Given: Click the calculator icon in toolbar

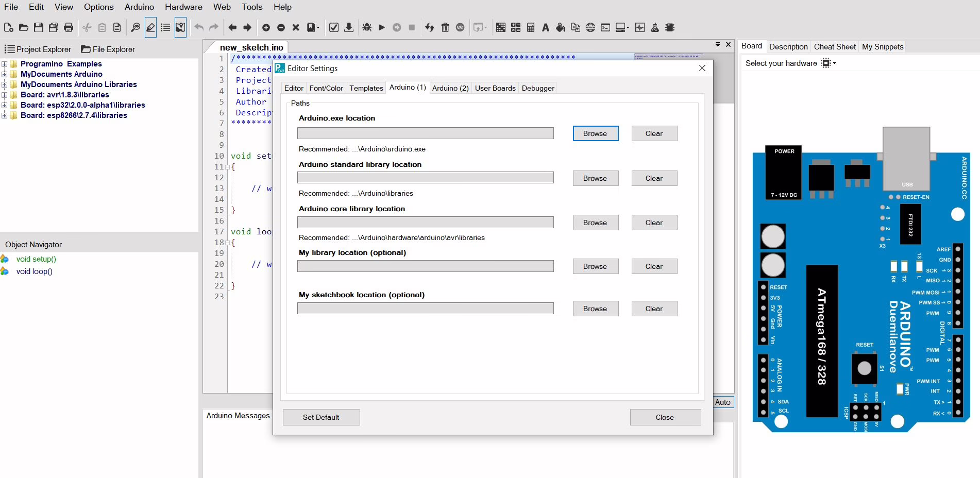Looking at the screenshot, I should 531,28.
